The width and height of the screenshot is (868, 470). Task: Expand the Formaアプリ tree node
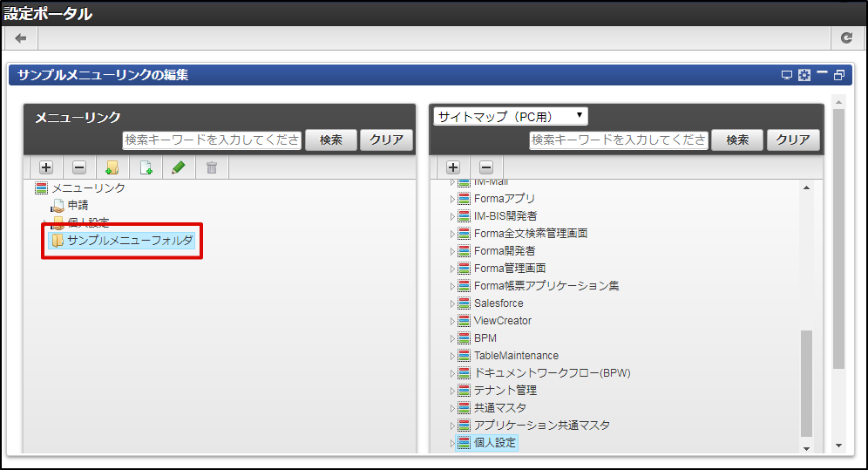click(x=451, y=199)
